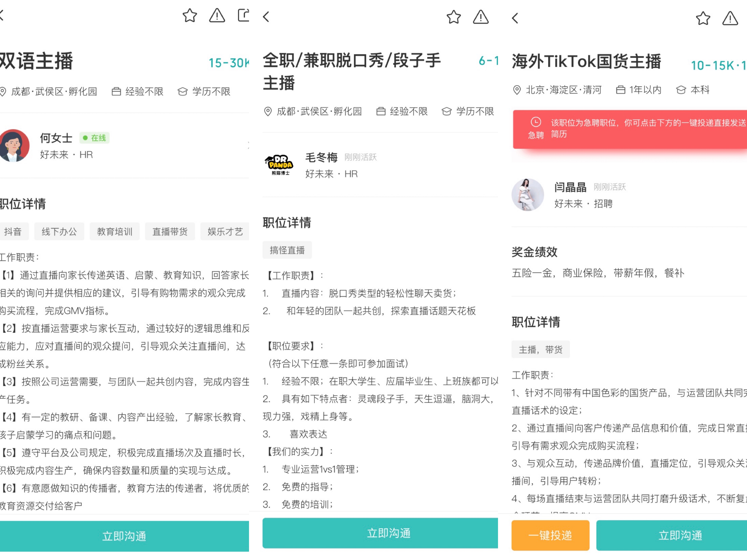Screen dimensions: 747x560
Task: Favorite the 双语主播 job with star icon
Action: point(190,16)
